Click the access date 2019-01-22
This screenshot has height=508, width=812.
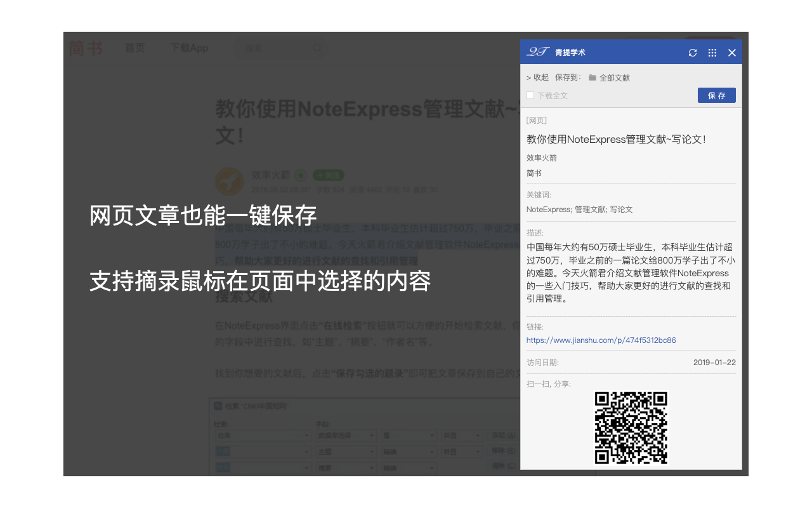coord(714,362)
